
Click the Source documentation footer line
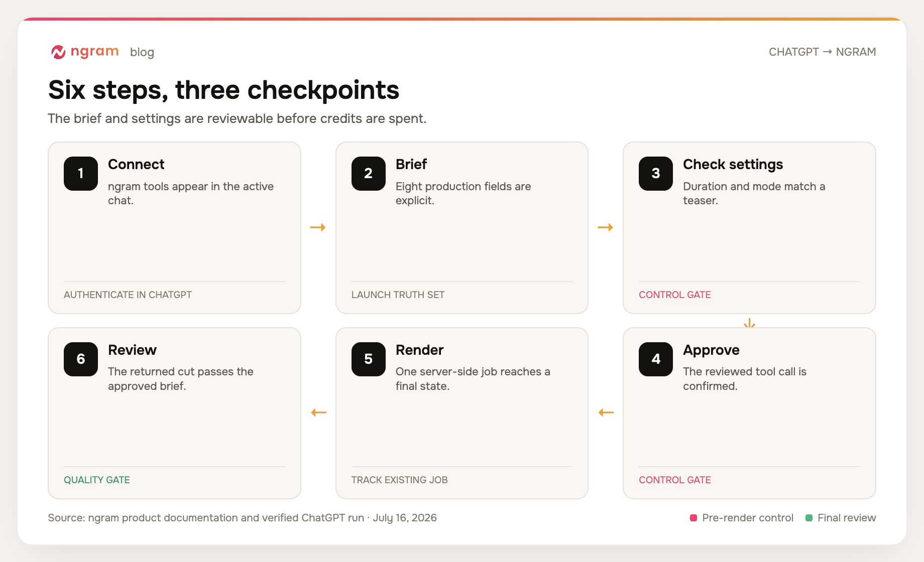[242, 518]
